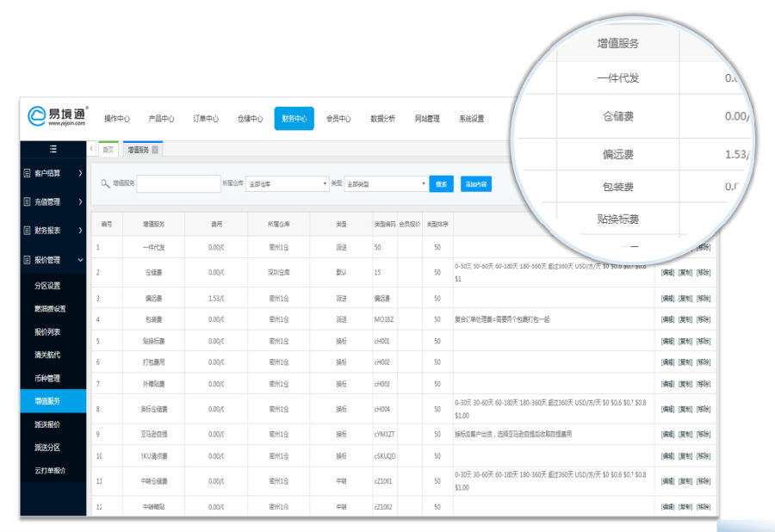Click the 报价管理 document icon

pos(28,260)
